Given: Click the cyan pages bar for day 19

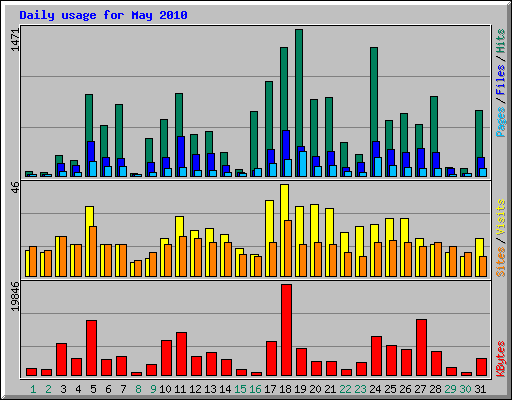Looking at the screenshot, I should click(x=303, y=164).
